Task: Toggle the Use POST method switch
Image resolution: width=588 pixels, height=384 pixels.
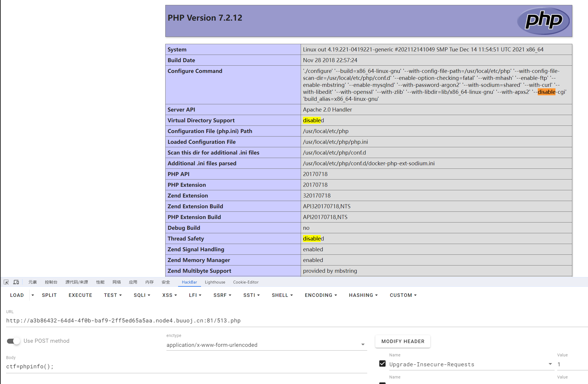Action: 13,341
